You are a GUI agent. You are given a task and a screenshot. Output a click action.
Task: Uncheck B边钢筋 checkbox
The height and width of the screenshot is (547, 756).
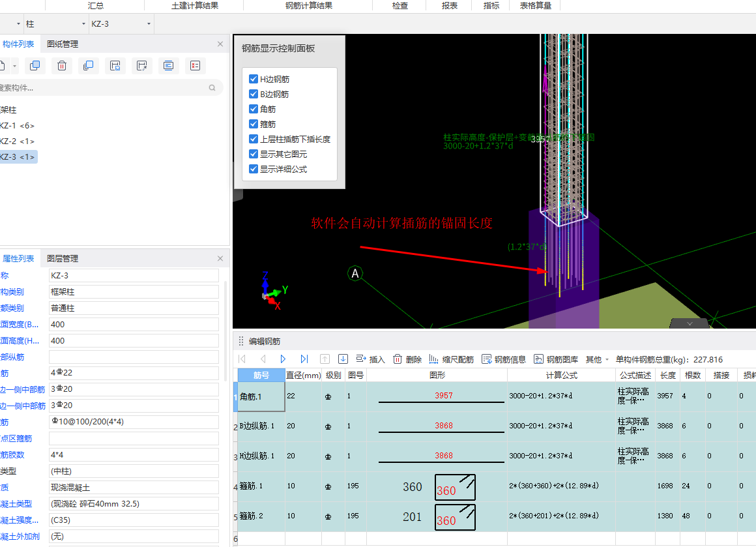coord(253,94)
